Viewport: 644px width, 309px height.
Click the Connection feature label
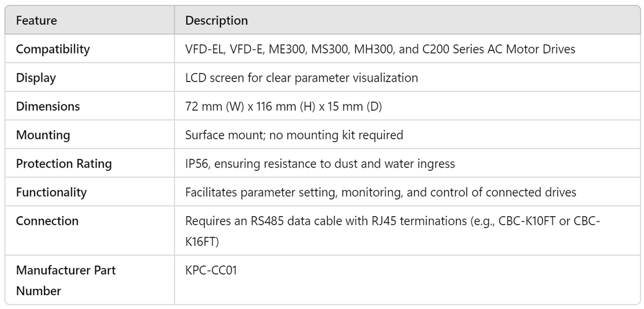[47, 221]
